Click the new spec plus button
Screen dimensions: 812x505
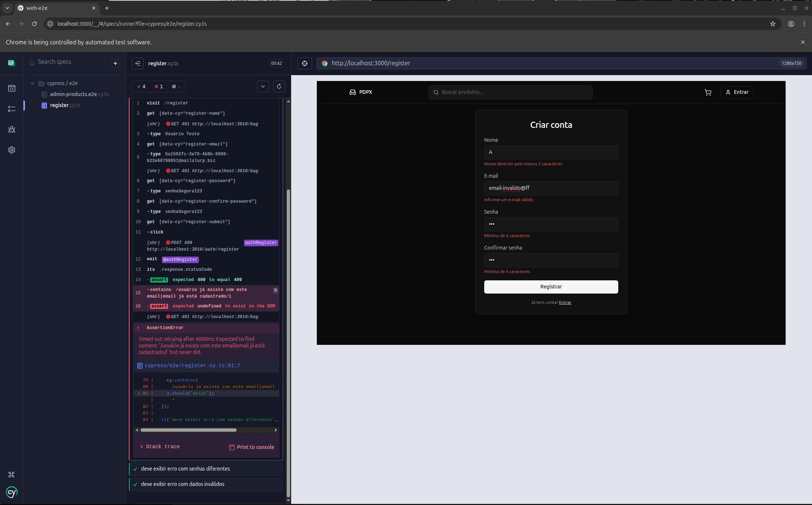pos(115,63)
